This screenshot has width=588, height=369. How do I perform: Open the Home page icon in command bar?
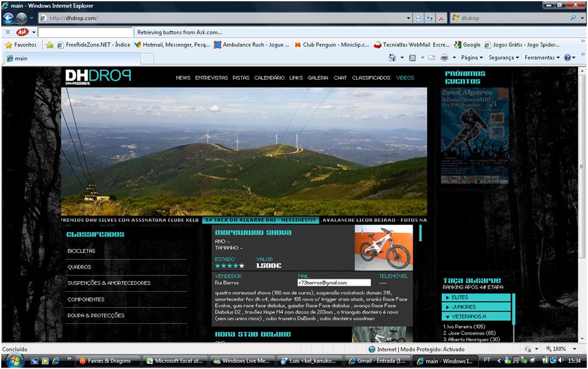392,58
